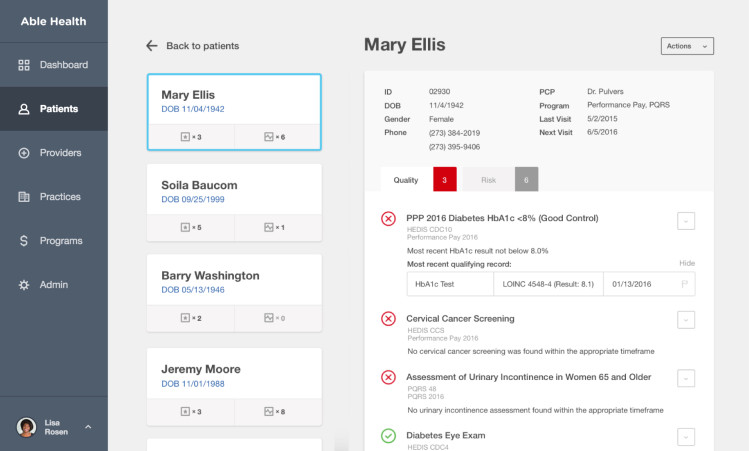Hide the most recent qualifying record
Screen dimensions: 749x451
pyautogui.click(x=687, y=263)
